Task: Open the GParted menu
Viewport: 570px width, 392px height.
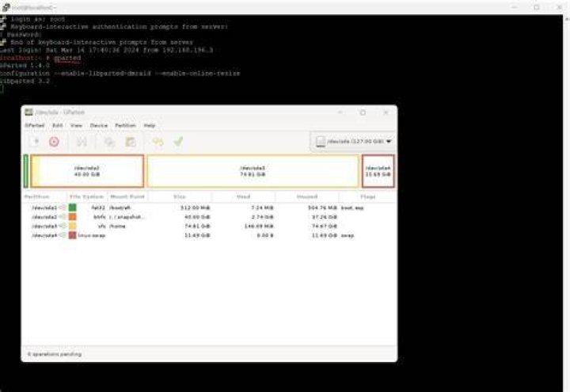Action: click(35, 125)
